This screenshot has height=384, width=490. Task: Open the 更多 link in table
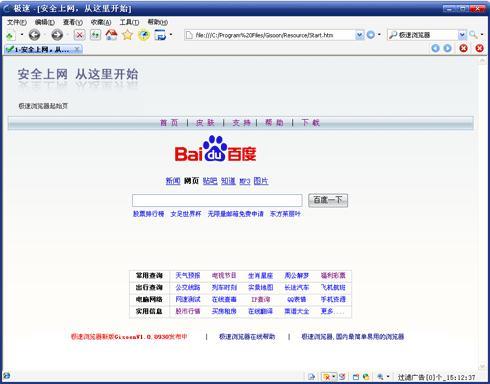(332, 311)
